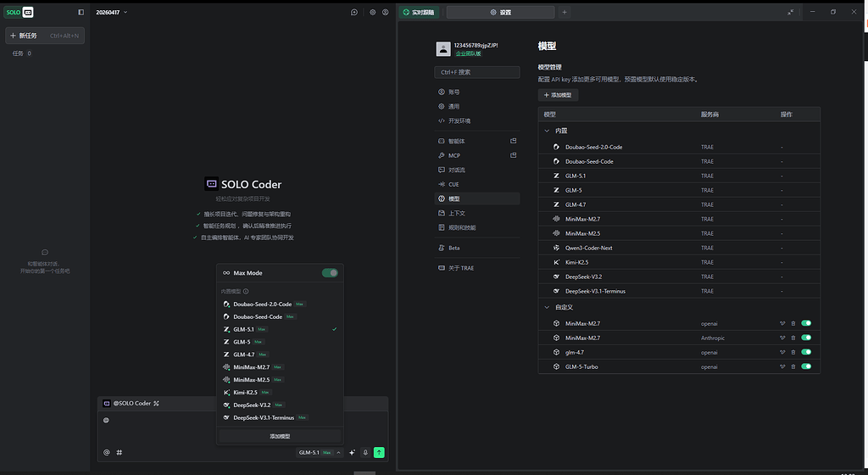Click the collapse arrows icon in tab bar
Viewport: 868px width, 475px height.
tap(791, 12)
